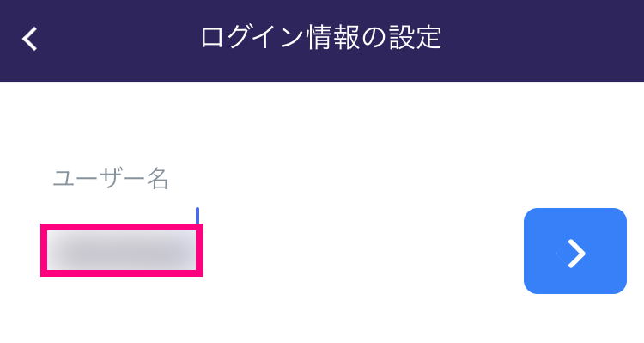Select the blurred username text

coord(122,250)
